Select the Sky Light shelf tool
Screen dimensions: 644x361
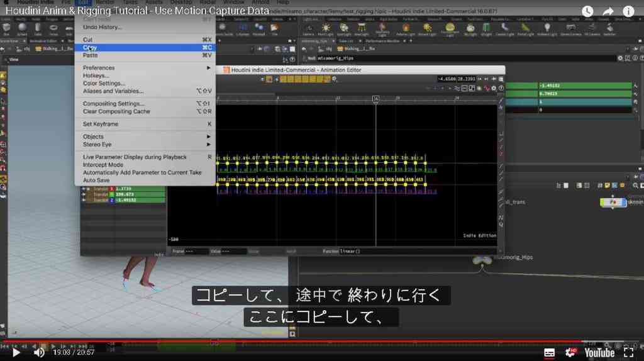[470, 29]
